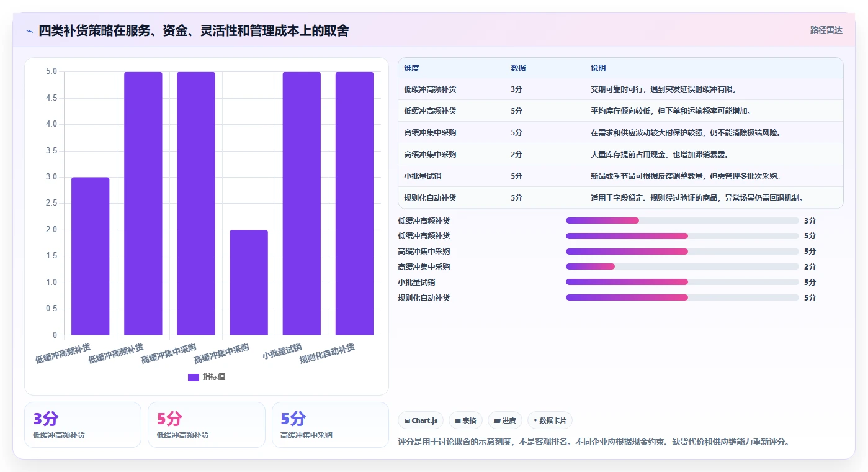
Task: Click the 维度 column header
Action: [x=411, y=68]
